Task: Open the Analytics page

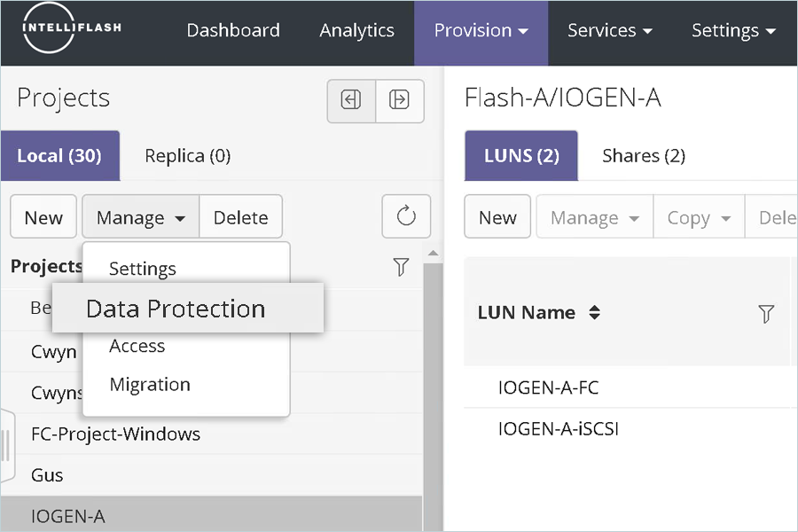Action: (356, 30)
